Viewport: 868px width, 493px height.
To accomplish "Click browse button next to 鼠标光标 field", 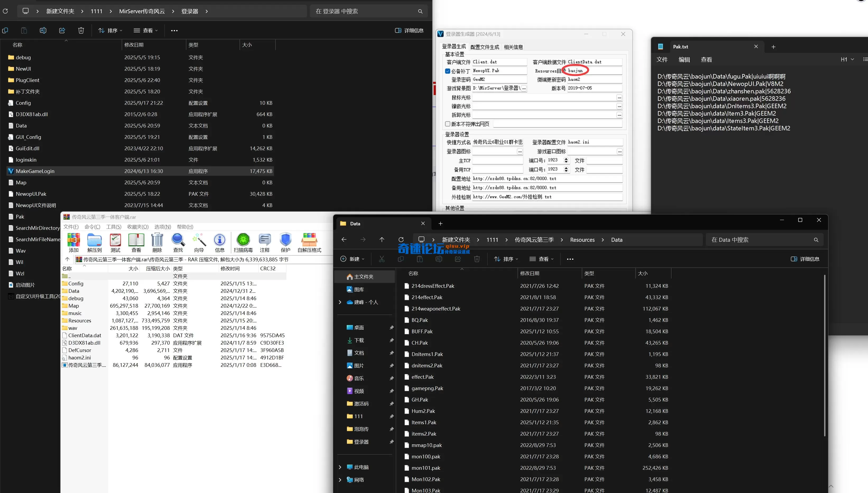I will [619, 98].
